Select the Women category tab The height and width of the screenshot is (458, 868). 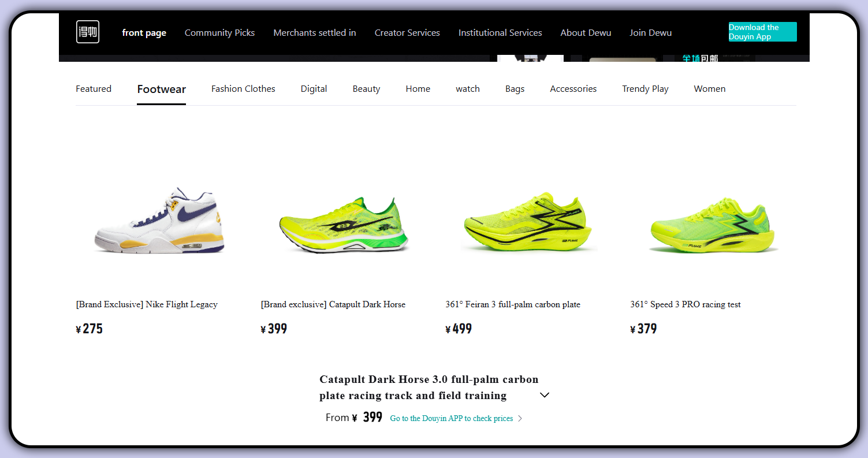(x=710, y=89)
